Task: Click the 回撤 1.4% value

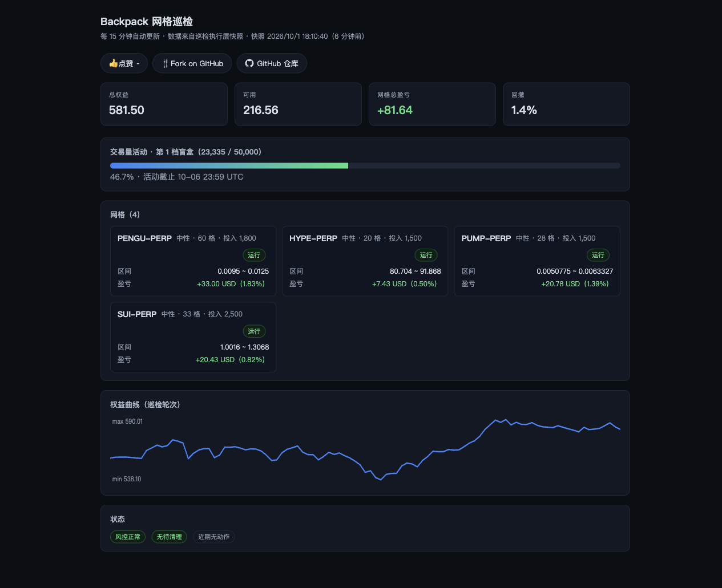Action: point(524,110)
